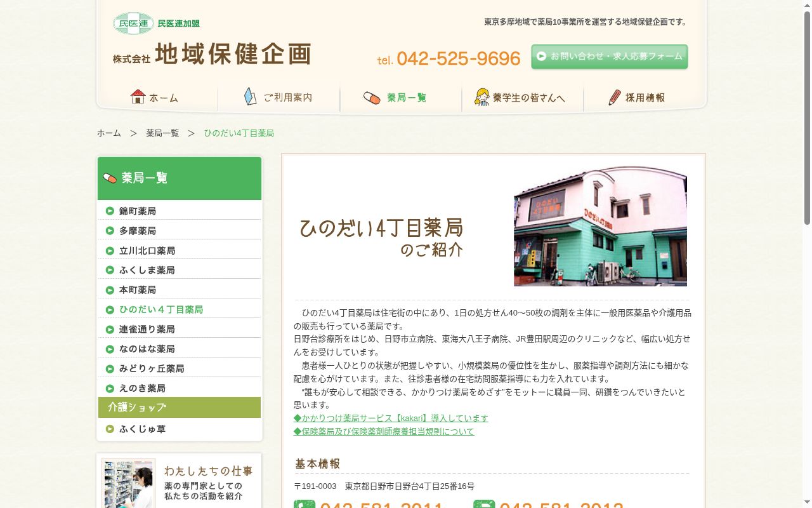812x508 pixels.
Task: Select 連雀通り薬局 in the sidebar list
Action: coord(180,329)
